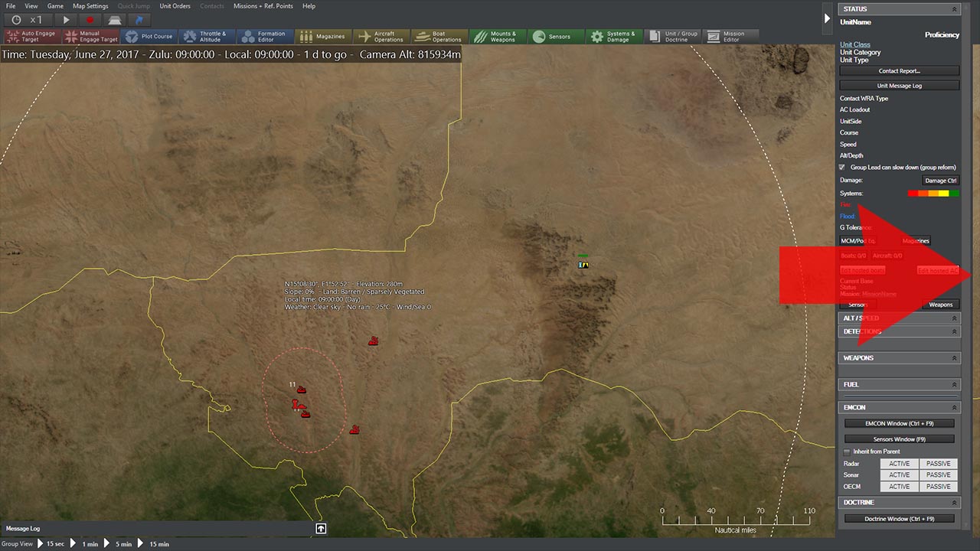The width and height of the screenshot is (980, 551).
Task: Expand the DETECTIONS section chevron
Action: pyautogui.click(x=954, y=332)
